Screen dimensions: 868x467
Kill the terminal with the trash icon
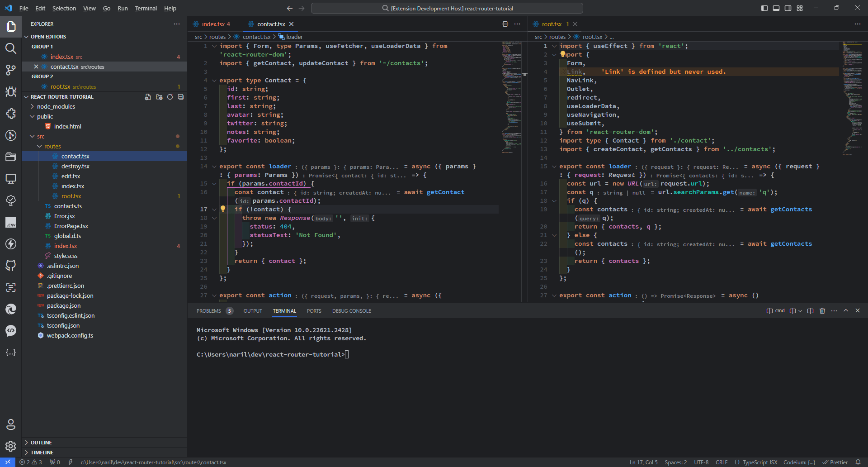pos(822,310)
